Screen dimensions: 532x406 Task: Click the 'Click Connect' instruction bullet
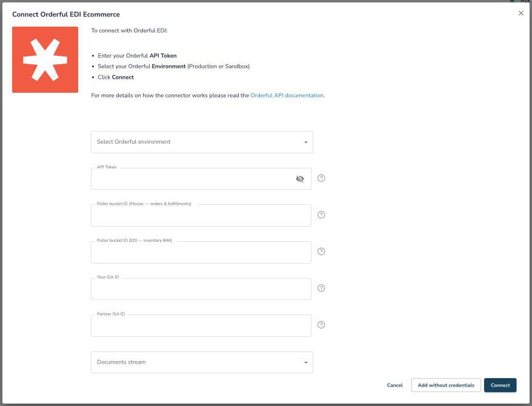[x=116, y=78]
